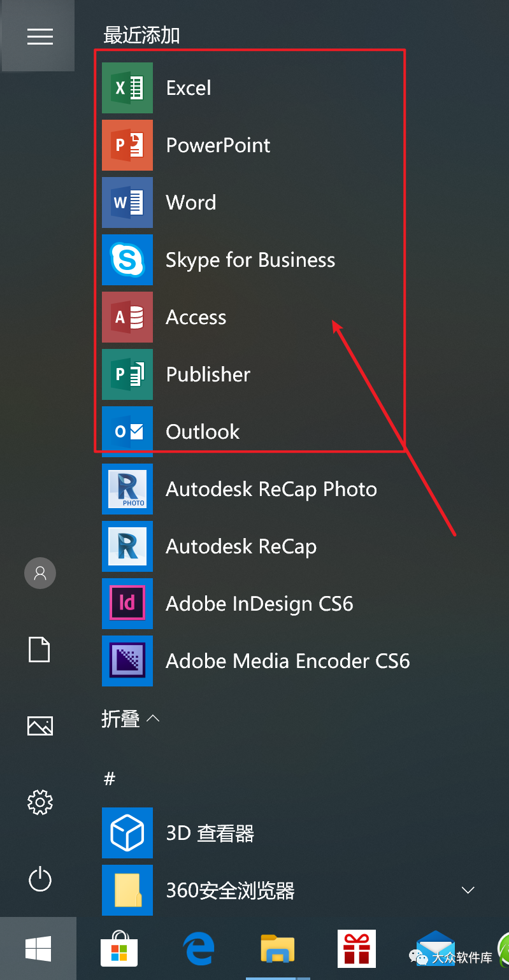Launch Adobe InDesign CS6 icon

click(127, 604)
